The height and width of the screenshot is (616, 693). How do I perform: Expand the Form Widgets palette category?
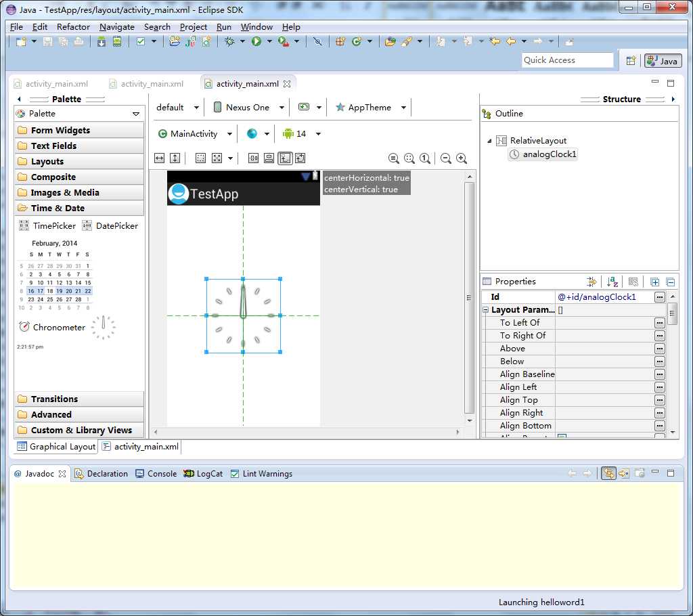[x=79, y=130]
